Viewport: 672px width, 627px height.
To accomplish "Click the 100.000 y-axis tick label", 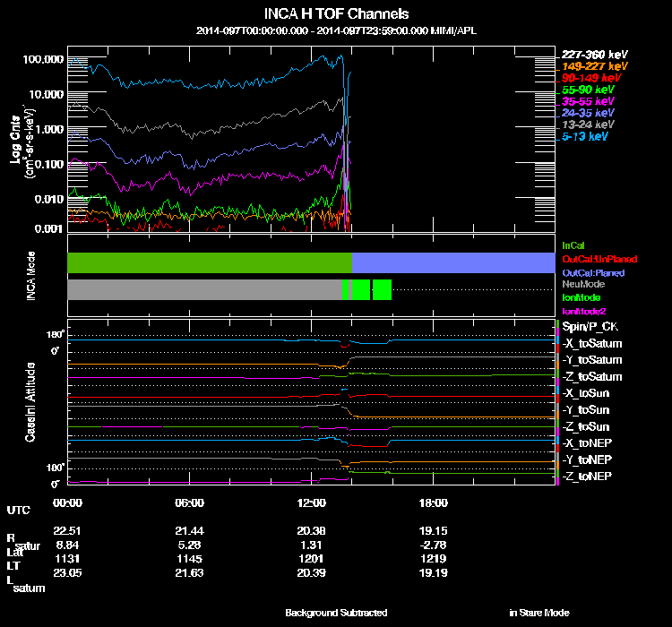I will pos(43,59).
